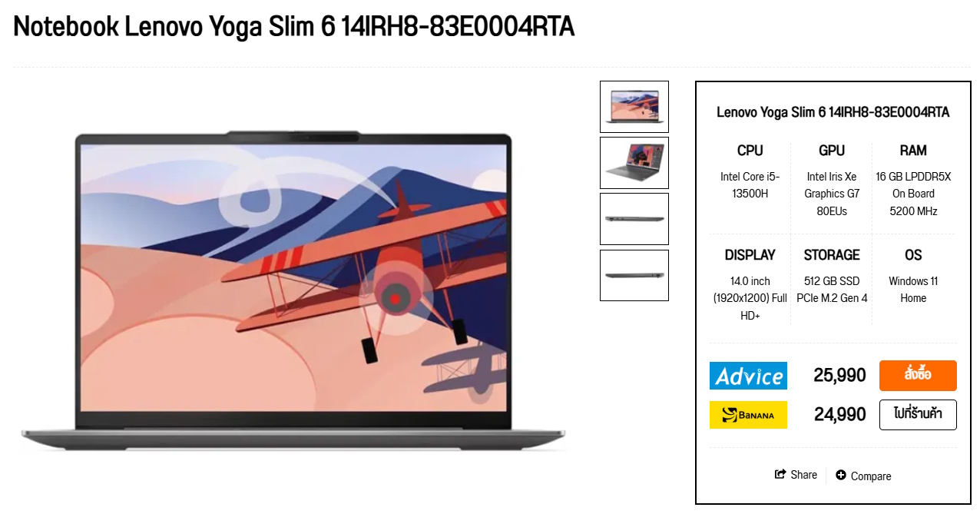Click the ไปที่ร้านค้า go-to-store button
980x514 pixels.
(x=918, y=415)
